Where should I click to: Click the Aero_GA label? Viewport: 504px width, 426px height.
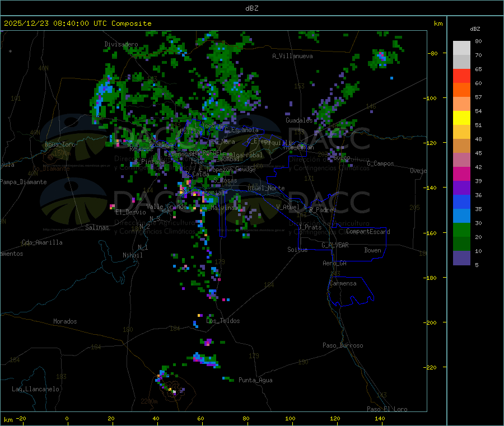click(335, 263)
